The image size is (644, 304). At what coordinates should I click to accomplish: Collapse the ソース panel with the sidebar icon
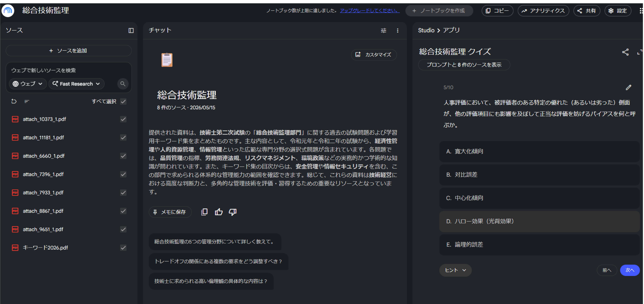(131, 31)
